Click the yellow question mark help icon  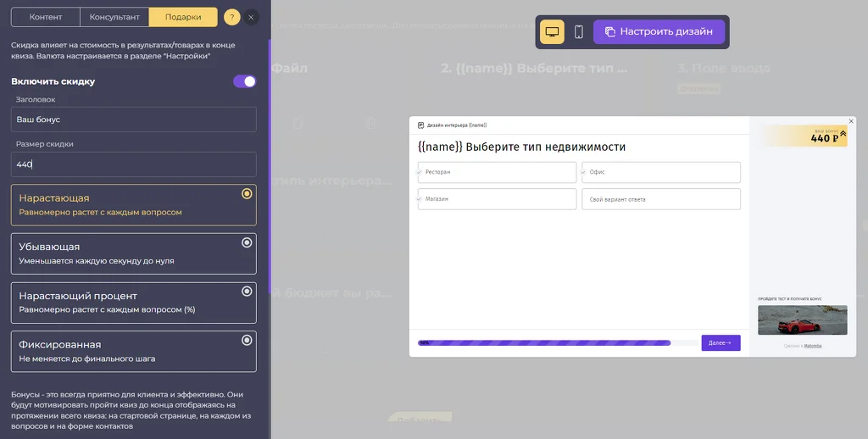pyautogui.click(x=232, y=17)
